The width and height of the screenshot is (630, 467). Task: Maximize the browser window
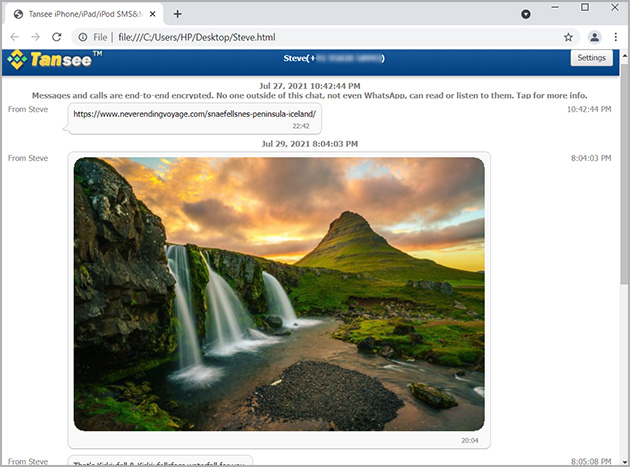tap(585, 8)
